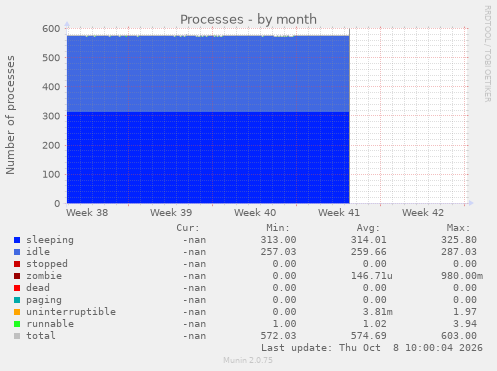Click the 300 y-axis tick label
Viewport: 497px width, 371px height.
tap(51, 116)
